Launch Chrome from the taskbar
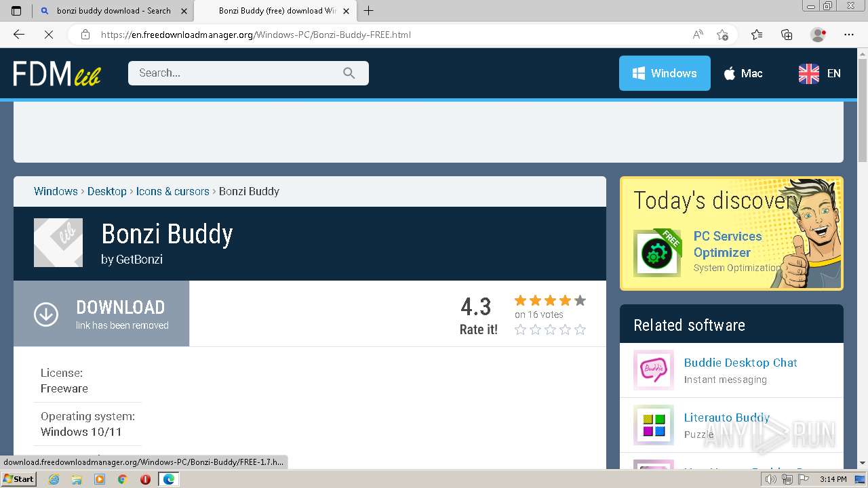The image size is (868, 488). click(x=123, y=479)
